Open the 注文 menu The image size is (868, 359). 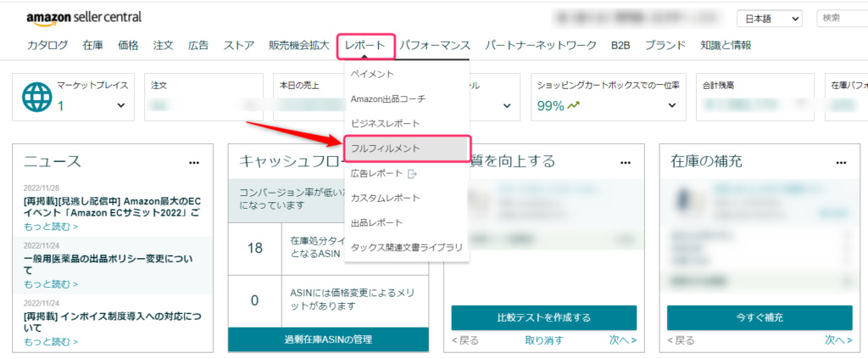tap(164, 46)
